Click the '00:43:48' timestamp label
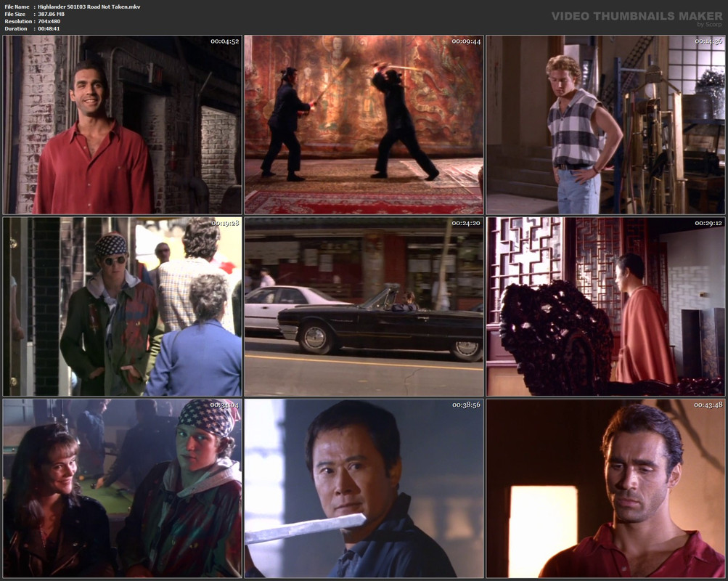This screenshot has width=728, height=581. (708, 405)
